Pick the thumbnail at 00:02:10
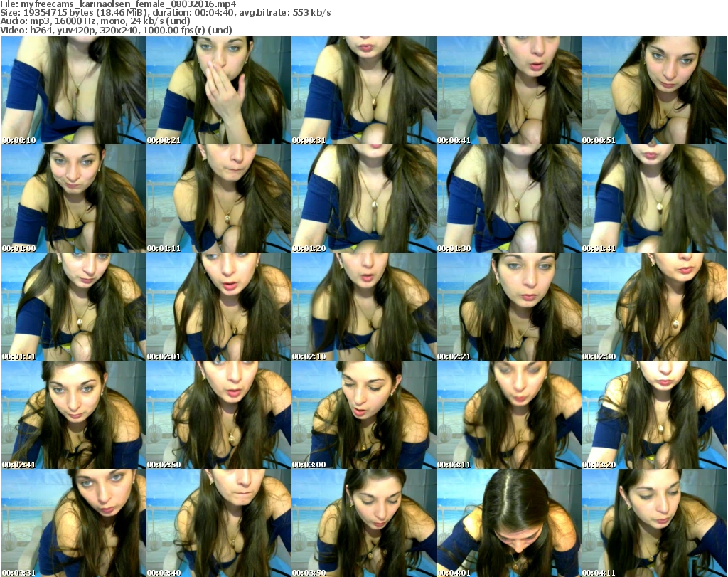Screen dimensions: 728x577 [x=364, y=307]
